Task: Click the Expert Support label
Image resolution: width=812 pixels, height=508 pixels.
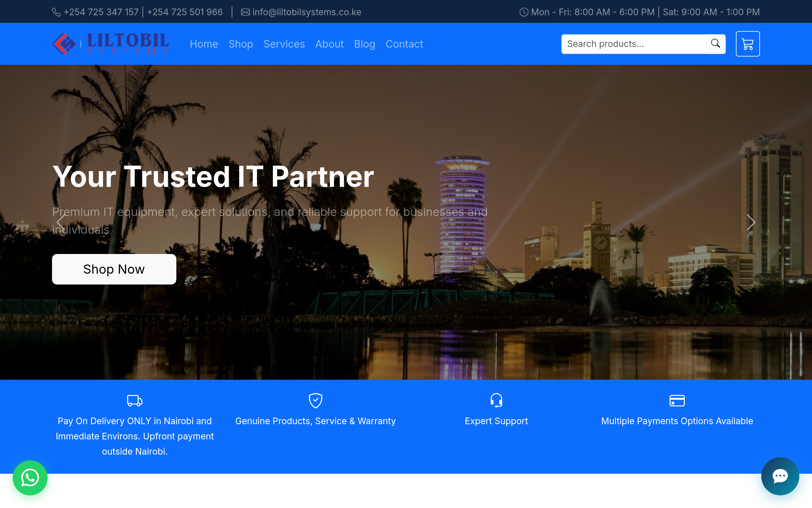Action: [x=496, y=421]
